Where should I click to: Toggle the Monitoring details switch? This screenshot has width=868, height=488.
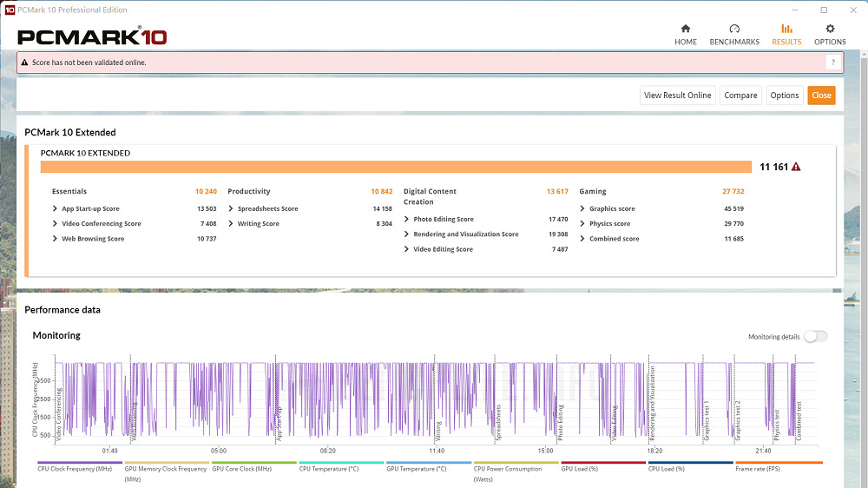pyautogui.click(x=815, y=336)
